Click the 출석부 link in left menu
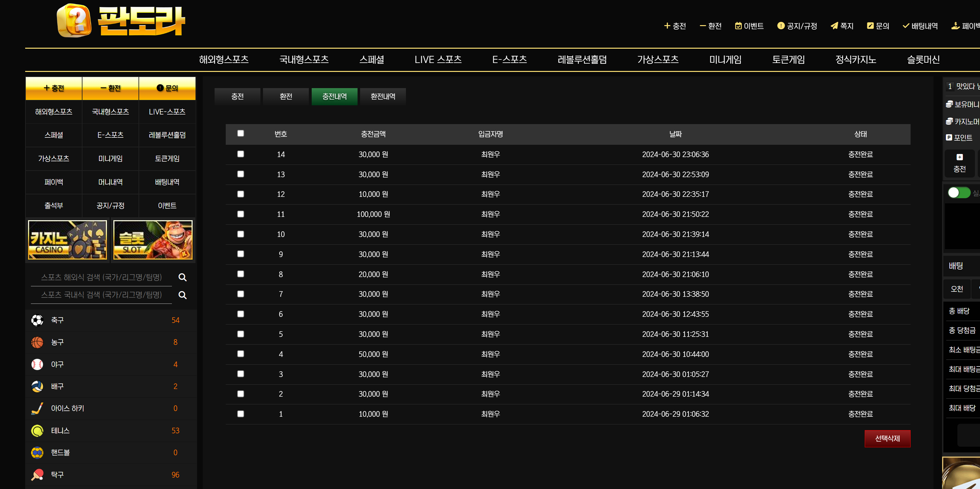980x489 pixels. pyautogui.click(x=53, y=206)
